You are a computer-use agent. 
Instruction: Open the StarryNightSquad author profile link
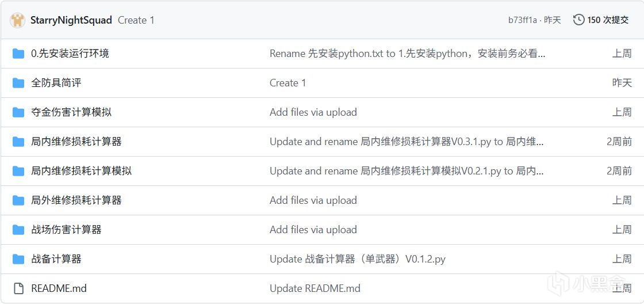(x=71, y=20)
